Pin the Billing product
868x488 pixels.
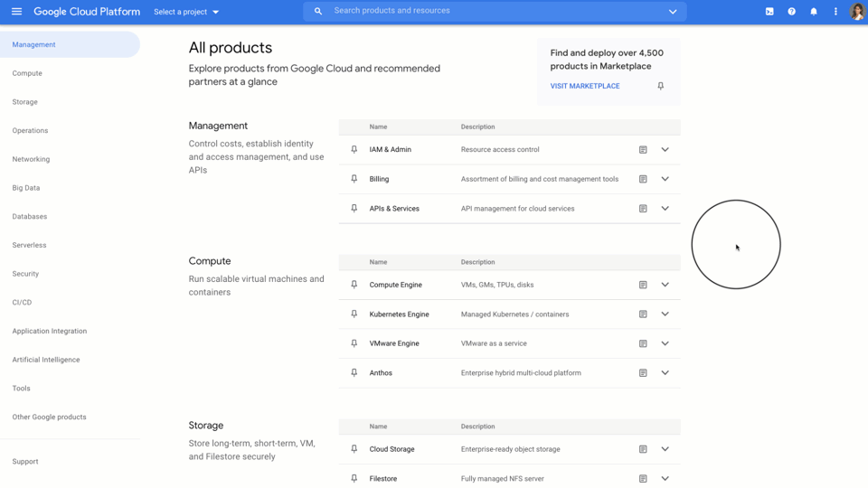pyautogui.click(x=354, y=179)
